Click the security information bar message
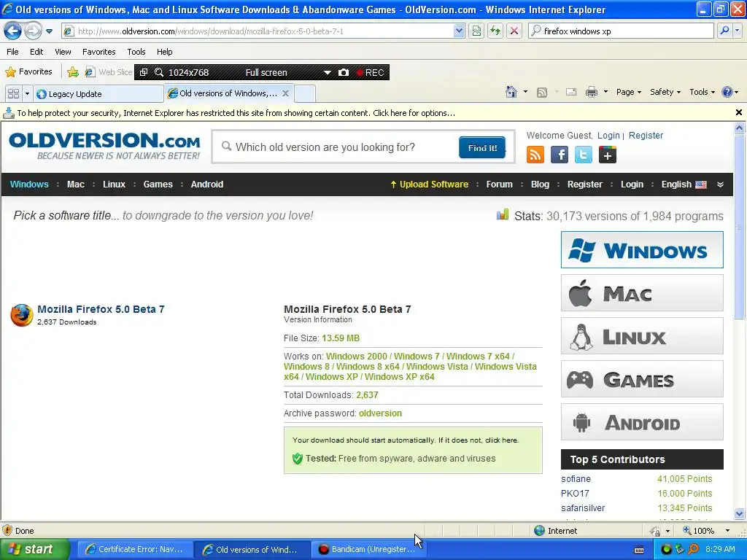 tap(236, 113)
